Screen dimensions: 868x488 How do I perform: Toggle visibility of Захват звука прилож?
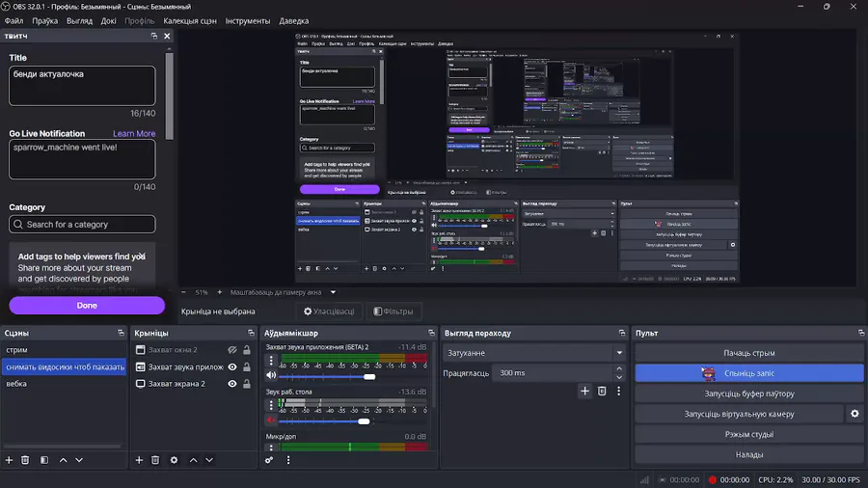232,366
